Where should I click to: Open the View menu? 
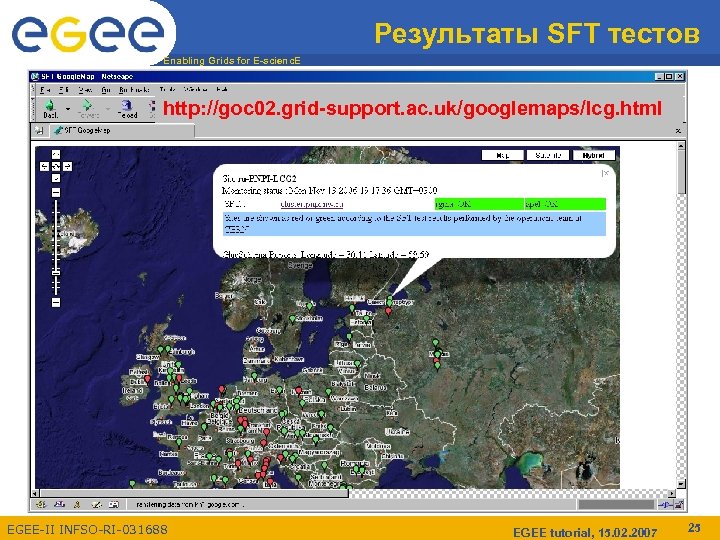tap(85, 90)
